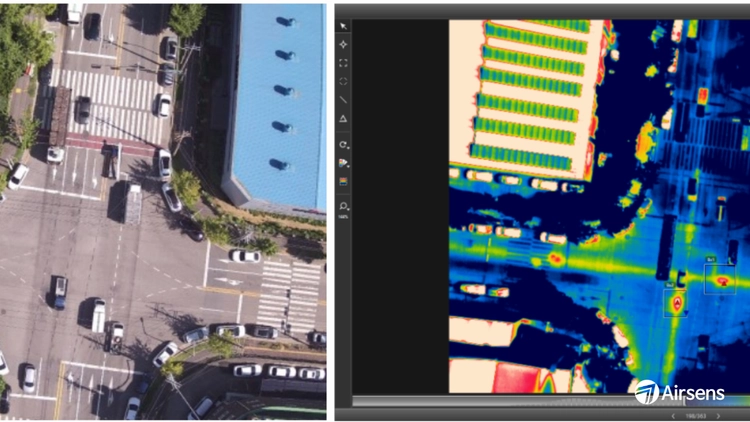Click the red hot-spot marker in Bx1
The image size is (750, 422).
(724, 283)
